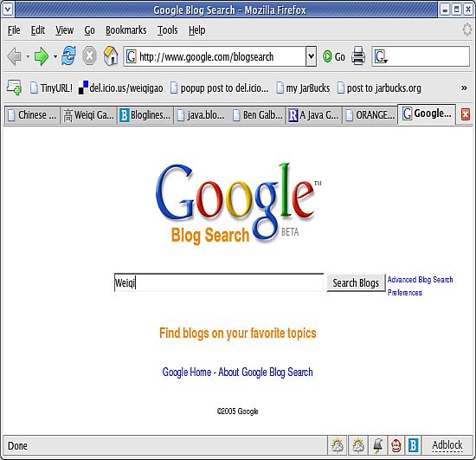Image resolution: width=476 pixels, height=460 pixels.
Task: Open the Edit menu
Action: 37,30
